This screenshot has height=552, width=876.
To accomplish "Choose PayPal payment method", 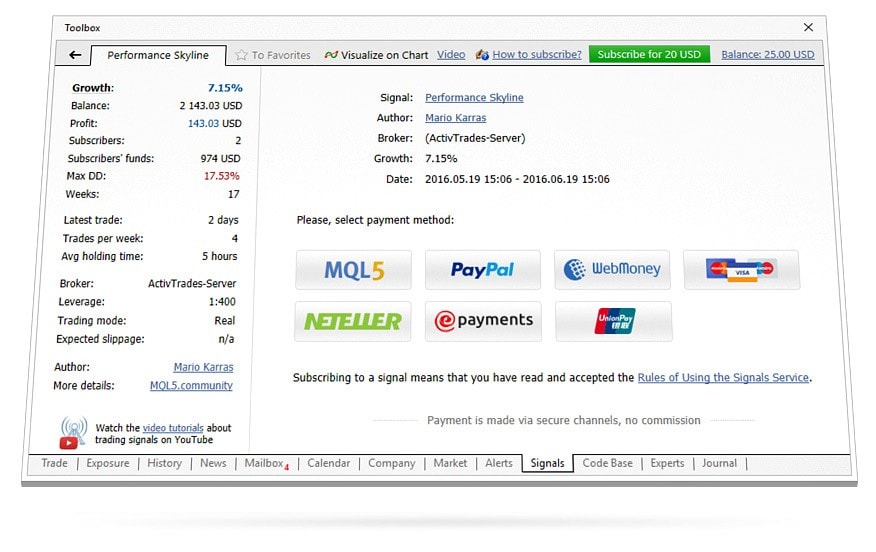I will [482, 270].
